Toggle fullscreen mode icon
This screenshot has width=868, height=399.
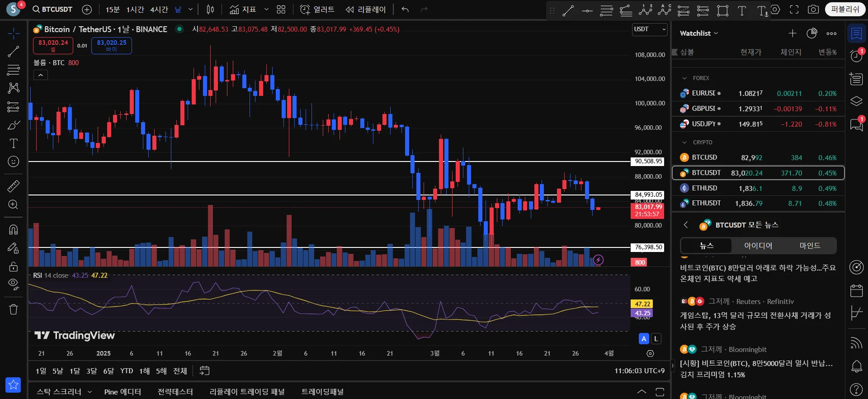[794, 9]
